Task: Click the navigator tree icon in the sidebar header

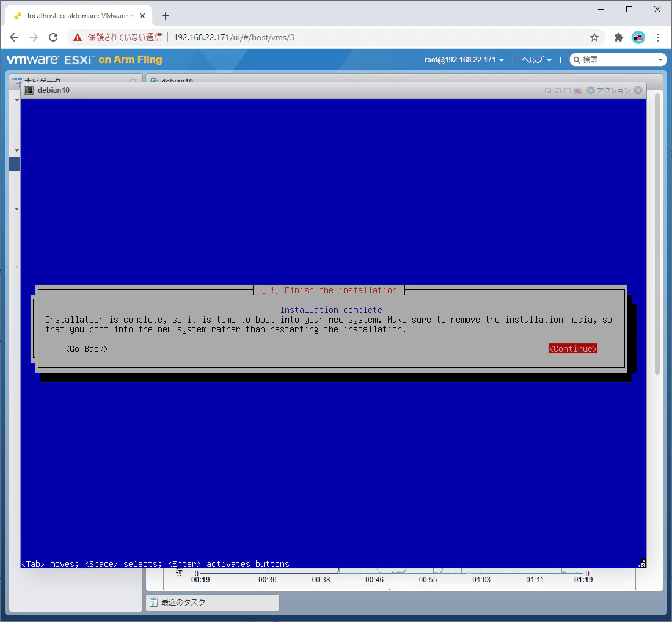Action: 16,81
